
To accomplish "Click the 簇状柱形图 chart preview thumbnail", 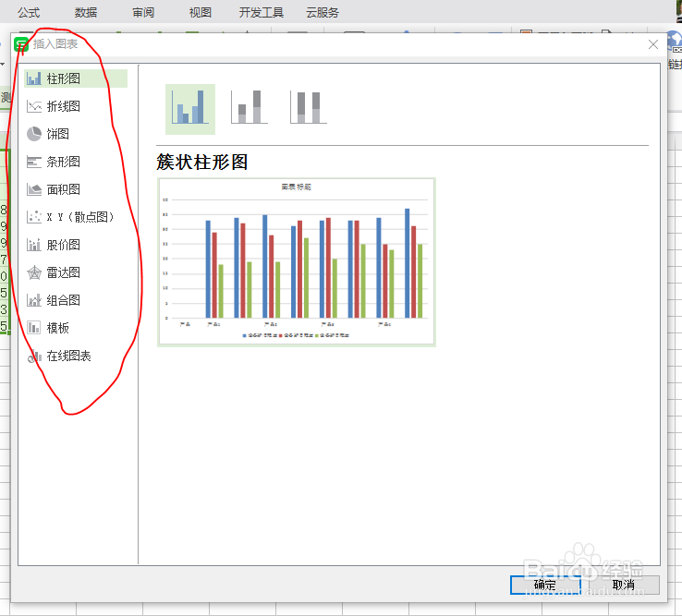I will pyautogui.click(x=297, y=262).
